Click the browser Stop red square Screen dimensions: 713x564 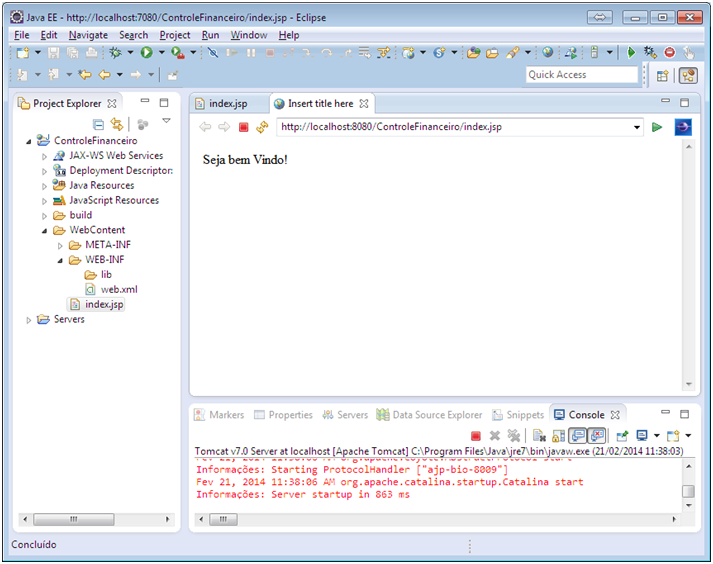(x=244, y=127)
